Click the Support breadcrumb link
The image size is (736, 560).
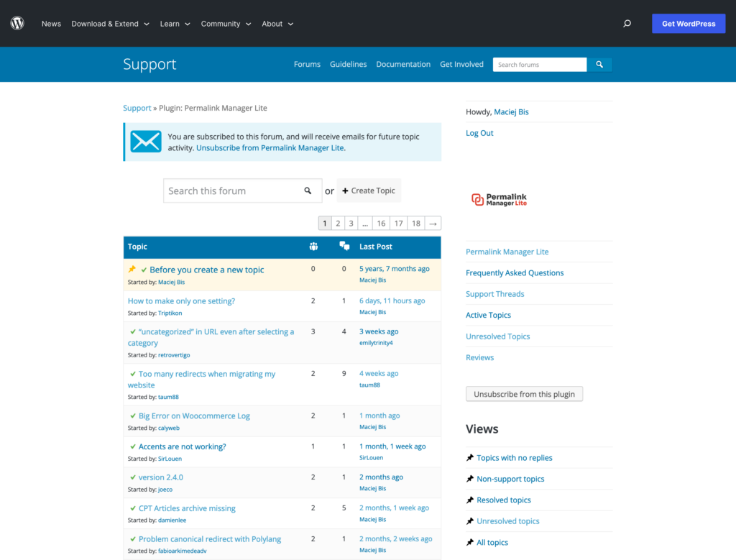tap(137, 108)
